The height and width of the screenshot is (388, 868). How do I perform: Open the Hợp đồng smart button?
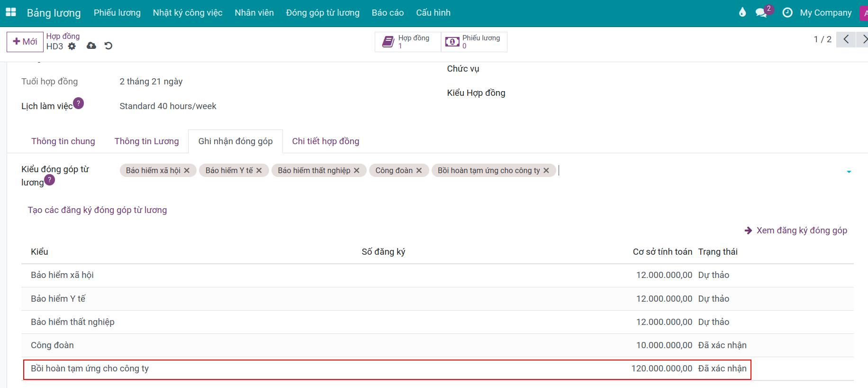408,42
